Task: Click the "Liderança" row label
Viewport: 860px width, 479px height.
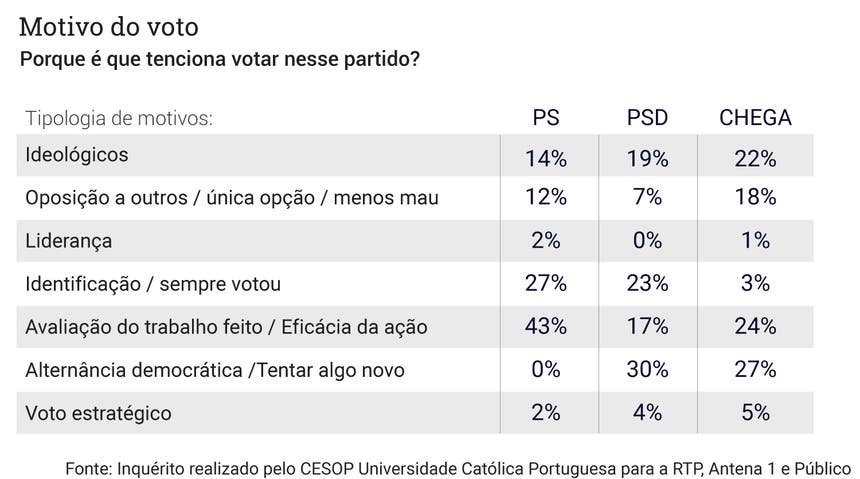Action: click(x=68, y=241)
